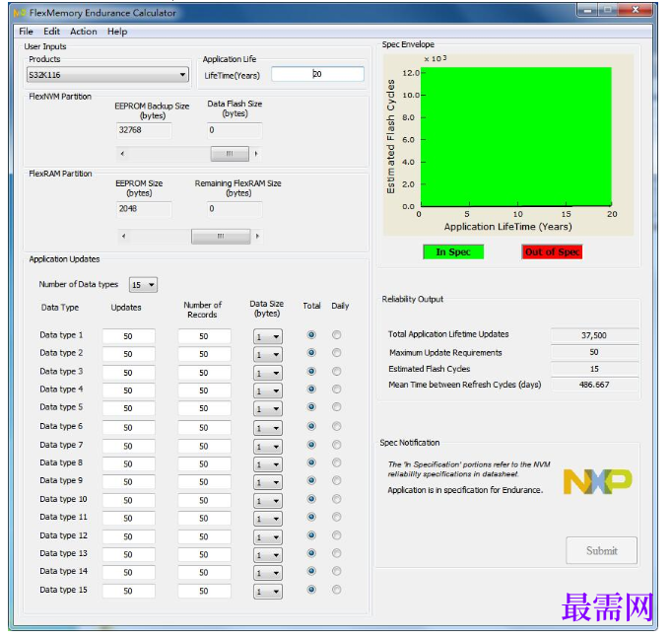Click the green In Spec indicator
This screenshot has width=672, height=638.
pyautogui.click(x=453, y=251)
